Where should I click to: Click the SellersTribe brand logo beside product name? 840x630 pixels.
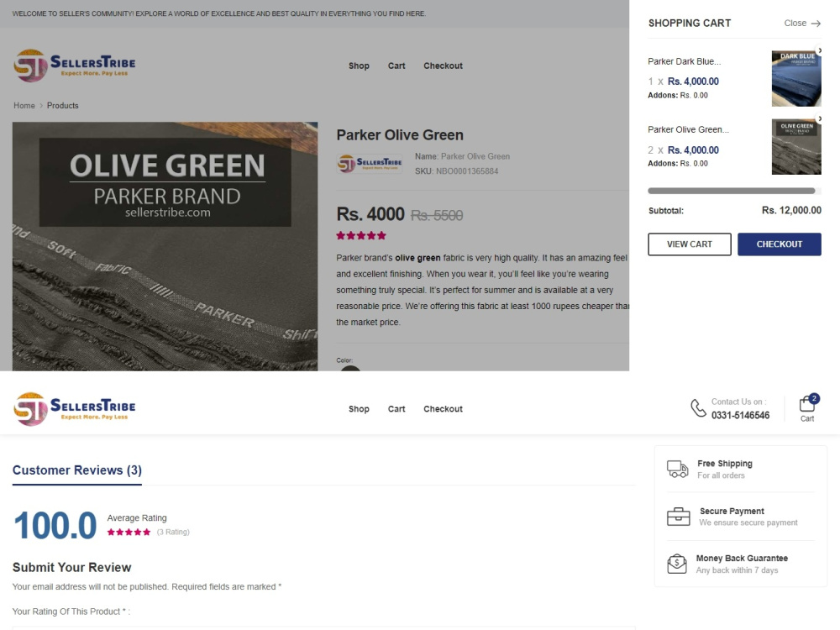[370, 164]
